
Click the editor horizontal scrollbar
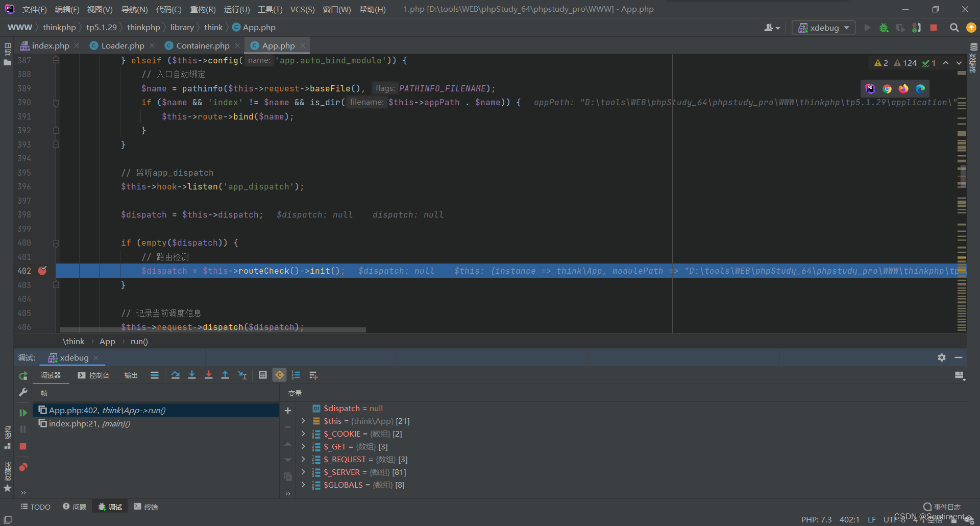tap(213, 330)
